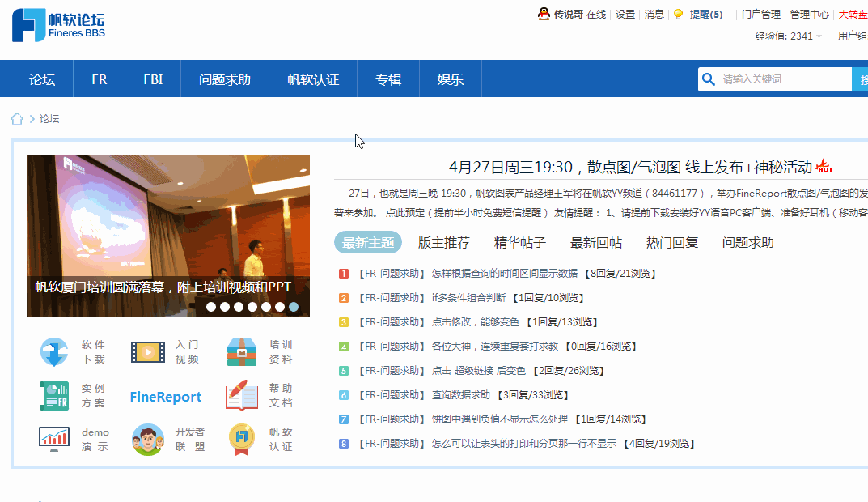
Task: Open the 提醒(5) notifications link
Action: coord(705,15)
